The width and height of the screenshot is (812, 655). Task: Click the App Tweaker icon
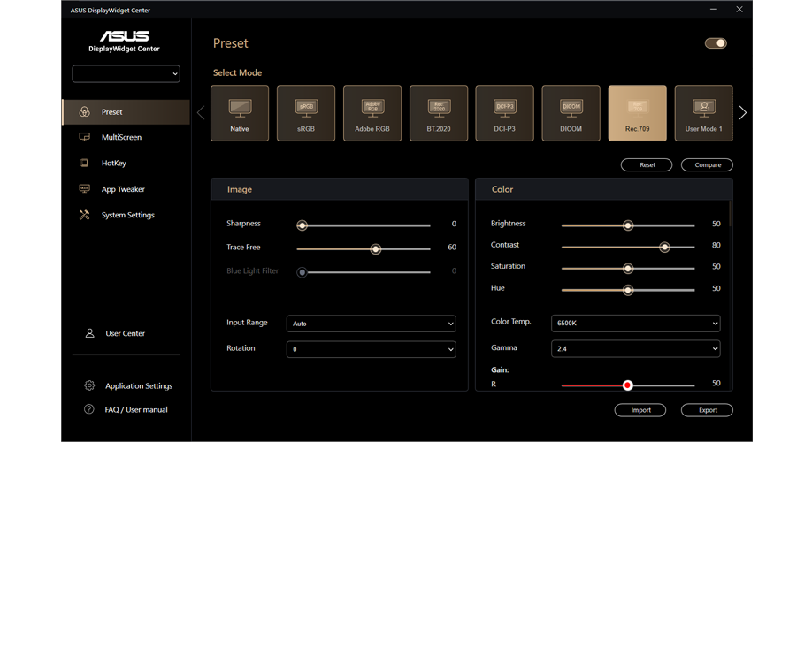tap(84, 189)
